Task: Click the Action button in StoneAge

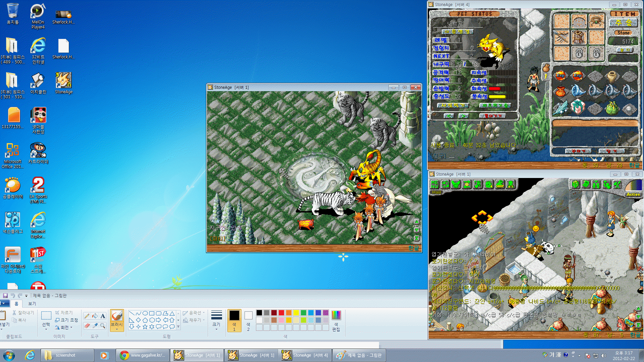Action: (x=633, y=194)
